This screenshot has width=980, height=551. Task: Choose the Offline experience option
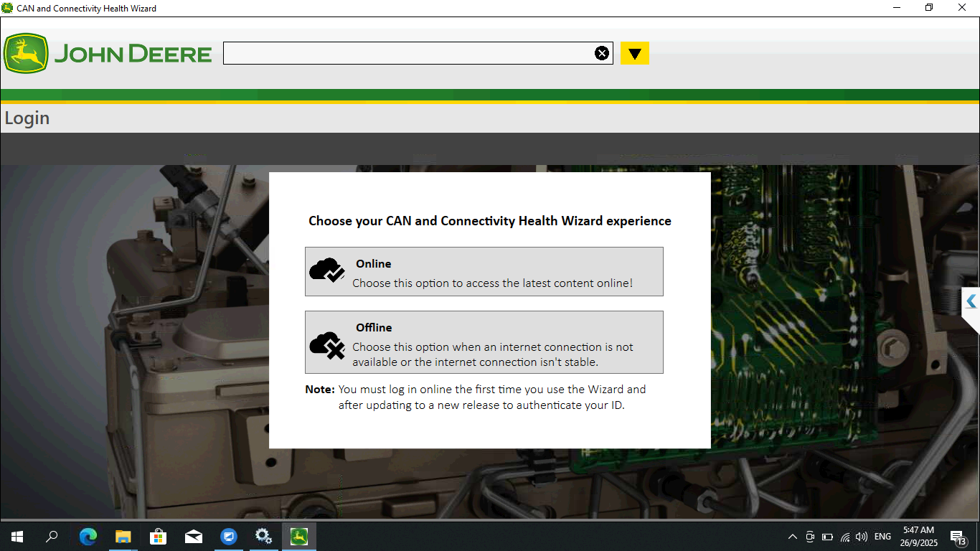(x=484, y=342)
